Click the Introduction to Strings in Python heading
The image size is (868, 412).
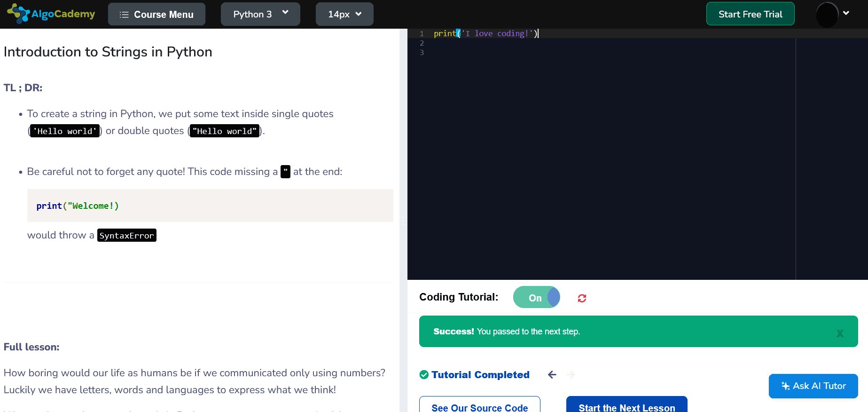click(x=108, y=52)
